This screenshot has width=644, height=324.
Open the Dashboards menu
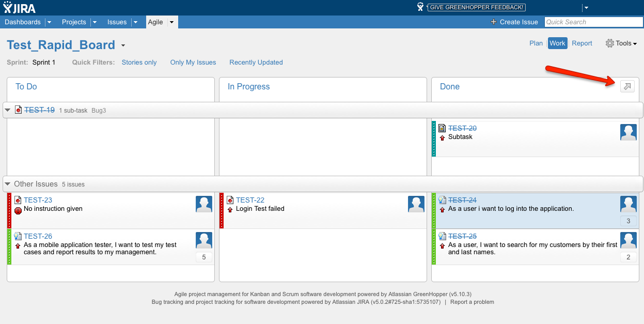click(23, 22)
